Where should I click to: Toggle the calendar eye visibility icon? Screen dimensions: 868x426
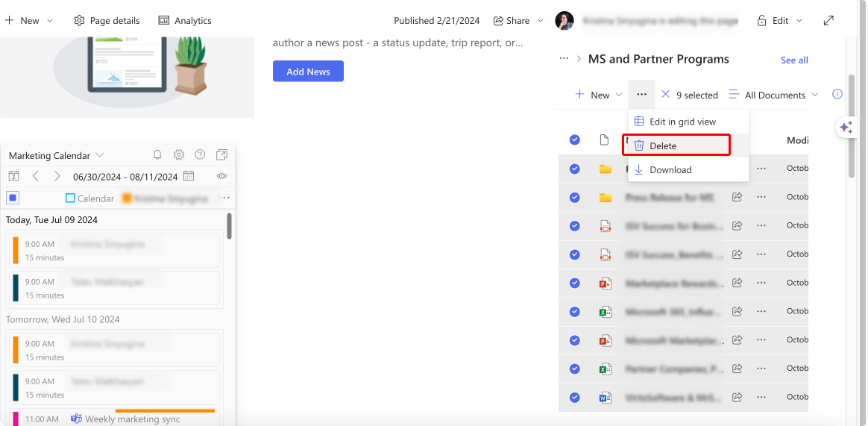(221, 176)
